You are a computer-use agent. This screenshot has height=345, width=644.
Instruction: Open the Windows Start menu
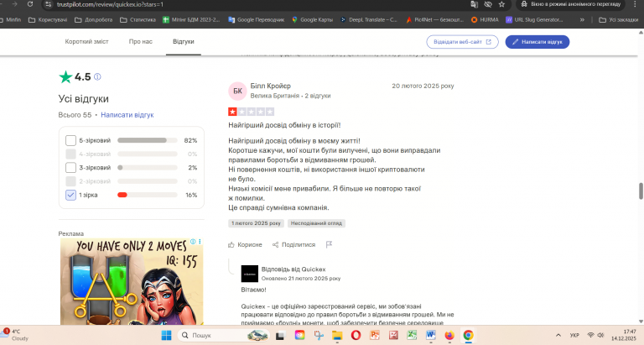166,336
